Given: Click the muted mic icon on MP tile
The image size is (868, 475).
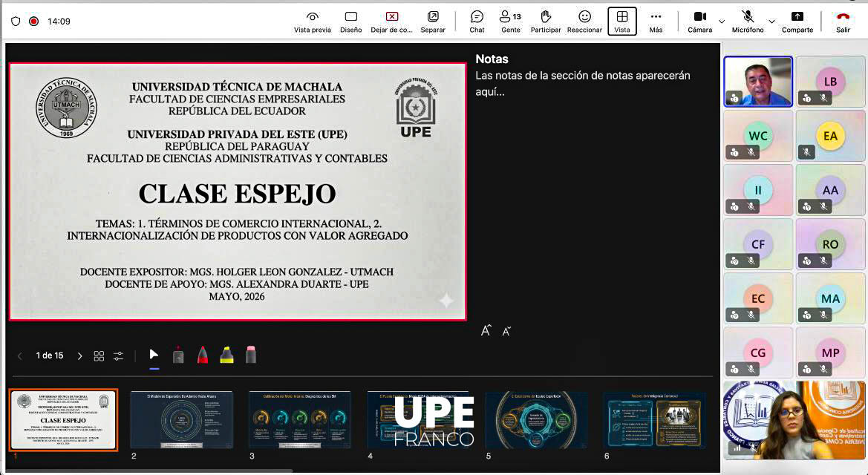Looking at the screenshot, I should [823, 370].
